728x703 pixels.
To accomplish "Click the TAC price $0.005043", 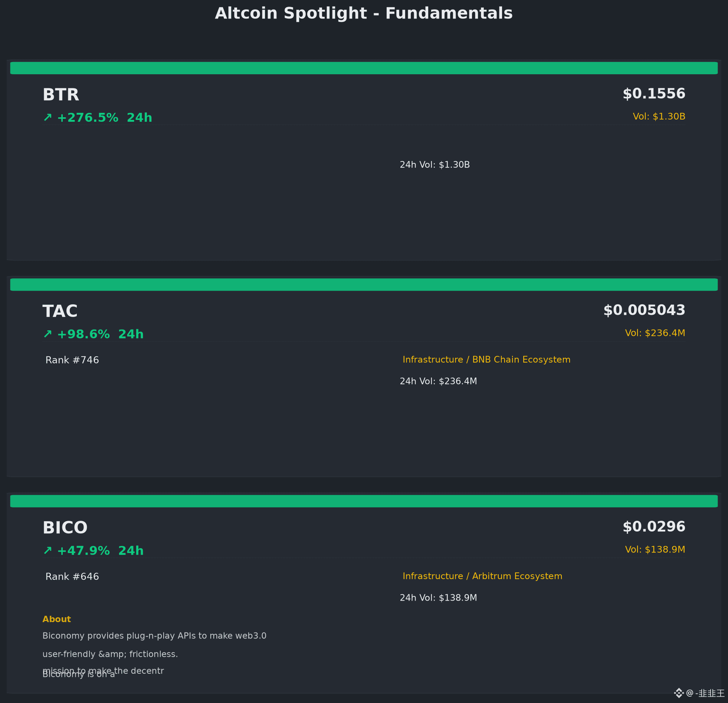I will click(645, 310).
